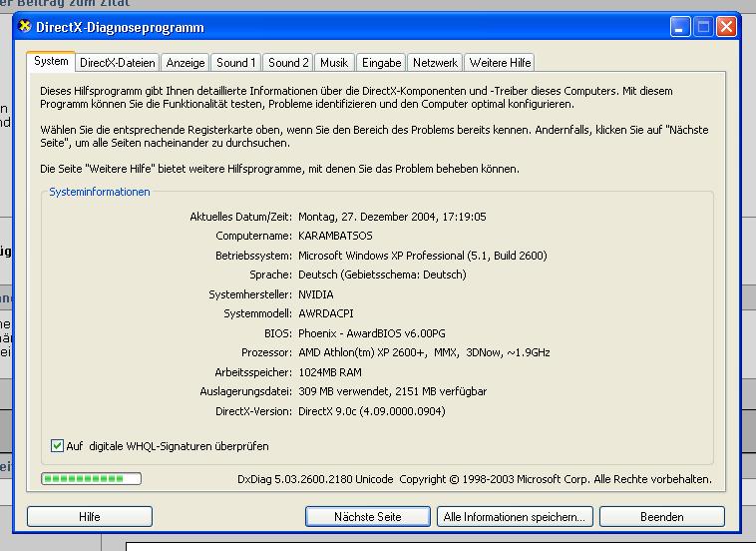Click the Prozessor label

(x=266, y=352)
